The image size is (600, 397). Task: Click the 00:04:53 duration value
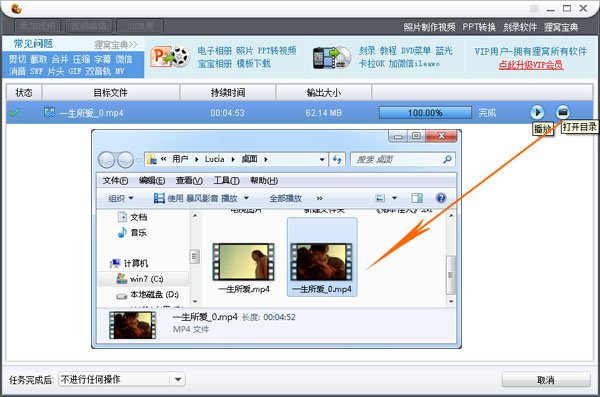coord(227,113)
